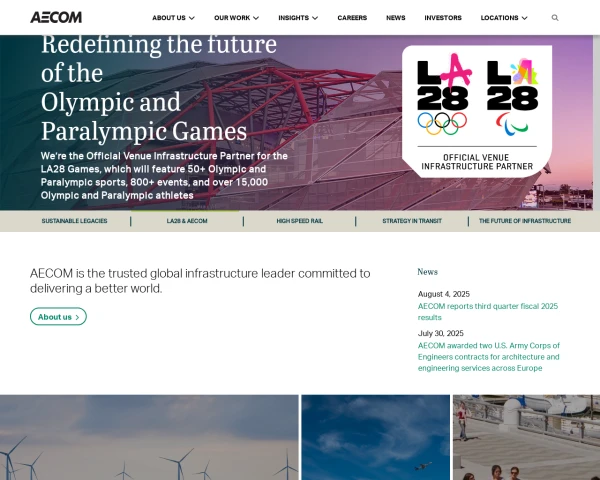The height and width of the screenshot is (480, 600).
Task: Switch to the Sustainable Legacies slide tab
Action: pos(74,221)
